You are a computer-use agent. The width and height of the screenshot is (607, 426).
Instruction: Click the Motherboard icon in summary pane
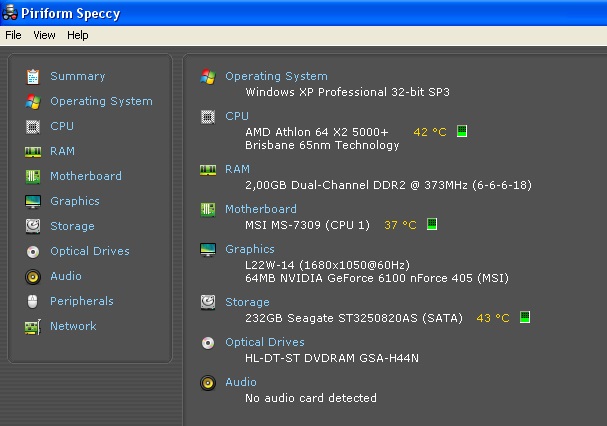tap(208, 210)
